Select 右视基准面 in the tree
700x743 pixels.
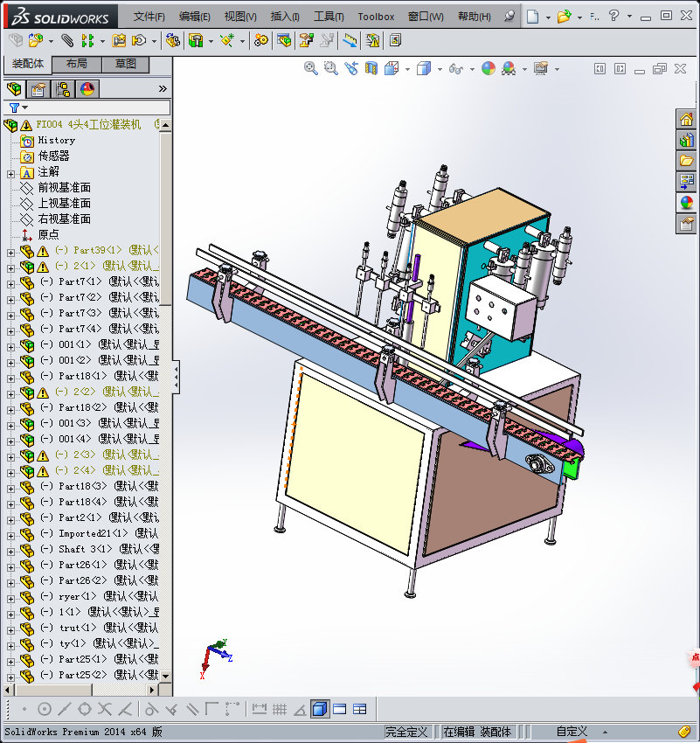click(64, 219)
